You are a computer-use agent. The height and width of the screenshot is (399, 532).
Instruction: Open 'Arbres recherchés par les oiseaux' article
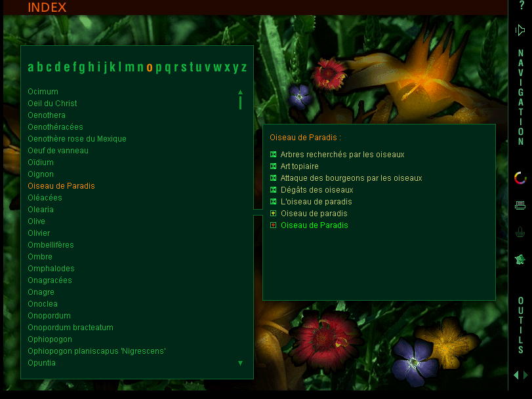tap(342, 155)
